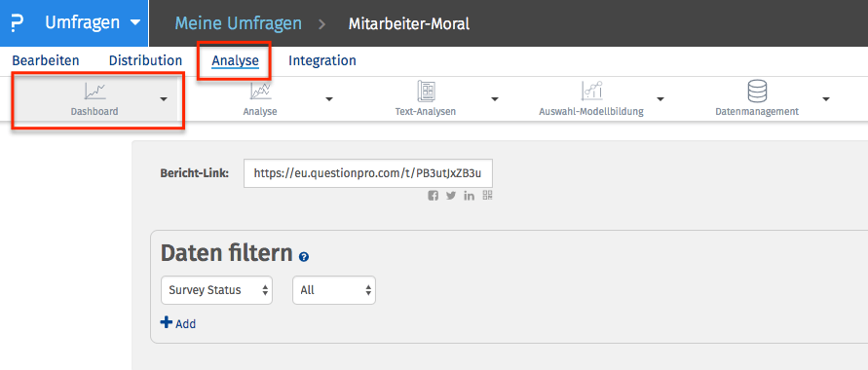Share report link on Facebook
The image size is (868, 370).
[x=433, y=196]
